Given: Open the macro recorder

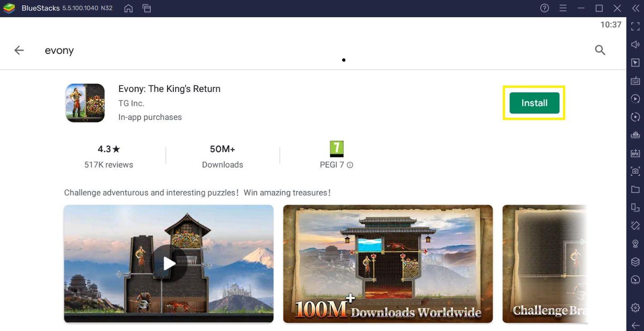Looking at the screenshot, I should pos(635,98).
